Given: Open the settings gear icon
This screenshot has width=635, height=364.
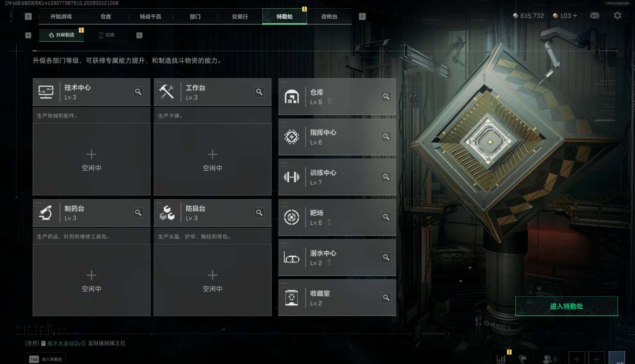Looking at the screenshot, I should click(617, 16).
